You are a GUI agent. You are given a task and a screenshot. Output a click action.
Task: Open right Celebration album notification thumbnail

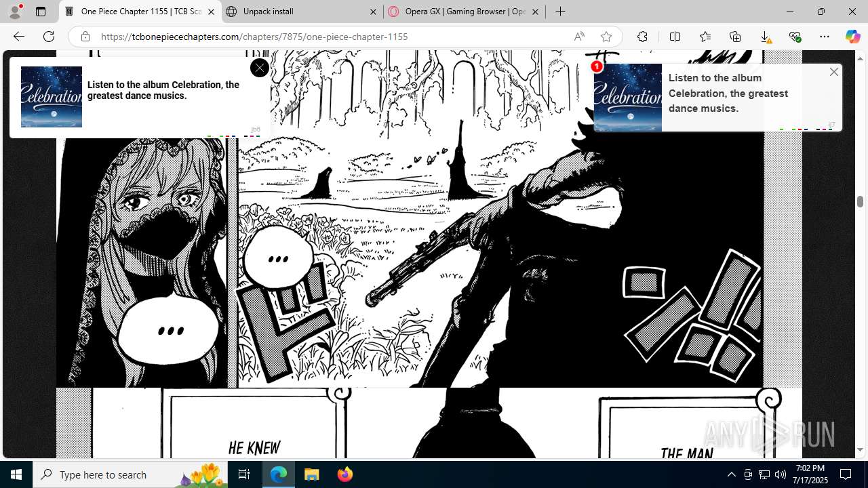(x=628, y=98)
